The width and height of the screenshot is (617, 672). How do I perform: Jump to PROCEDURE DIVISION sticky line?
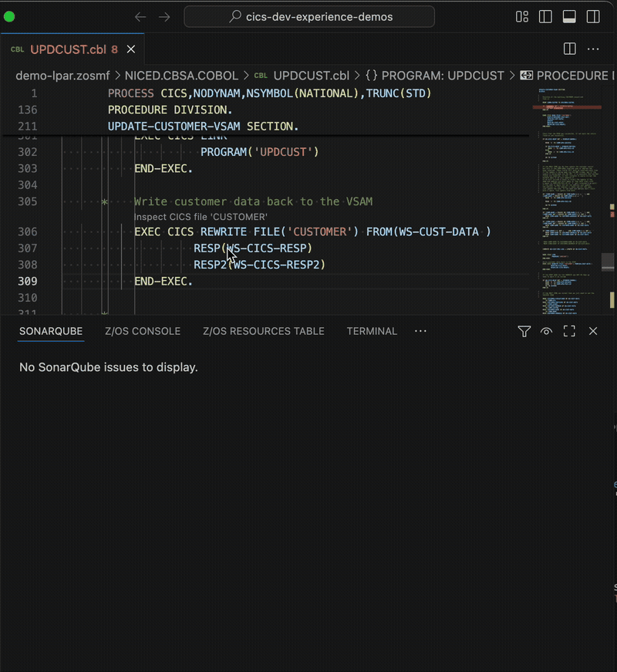click(x=170, y=110)
